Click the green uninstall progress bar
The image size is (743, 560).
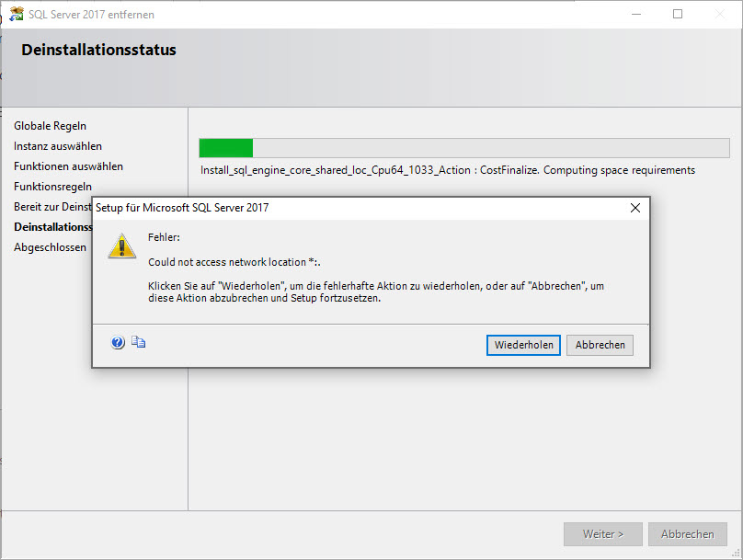point(464,148)
